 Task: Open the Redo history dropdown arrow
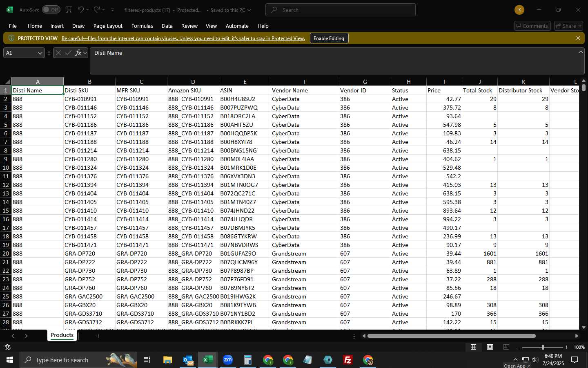pos(104,10)
